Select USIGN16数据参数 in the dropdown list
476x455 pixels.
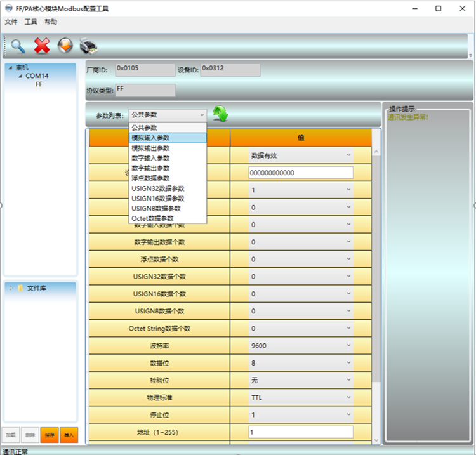click(168, 199)
